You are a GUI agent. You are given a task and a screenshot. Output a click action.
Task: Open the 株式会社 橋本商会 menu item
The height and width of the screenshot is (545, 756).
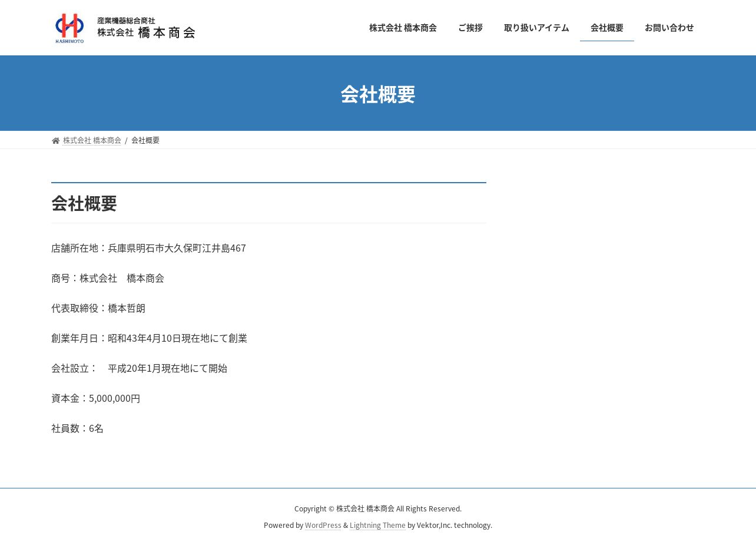[403, 28]
